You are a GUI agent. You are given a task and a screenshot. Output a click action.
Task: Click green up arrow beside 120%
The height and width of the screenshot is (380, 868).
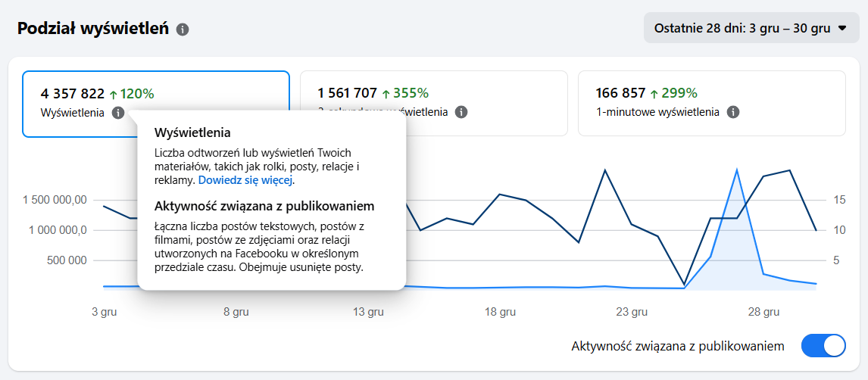click(x=114, y=95)
